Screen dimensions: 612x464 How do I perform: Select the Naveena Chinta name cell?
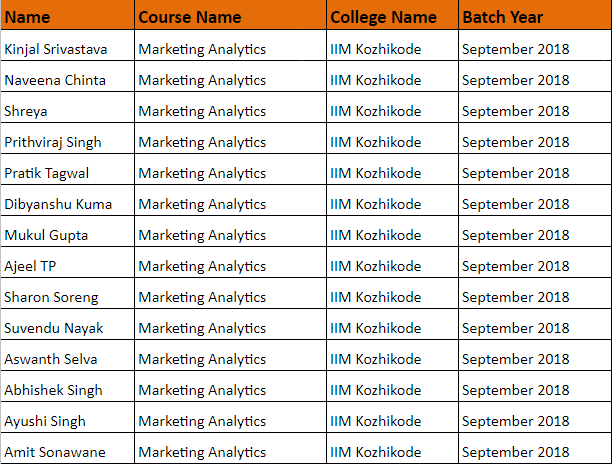point(66,80)
